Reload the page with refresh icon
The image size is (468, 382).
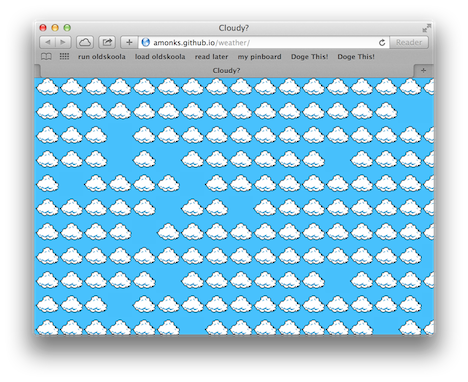click(382, 42)
